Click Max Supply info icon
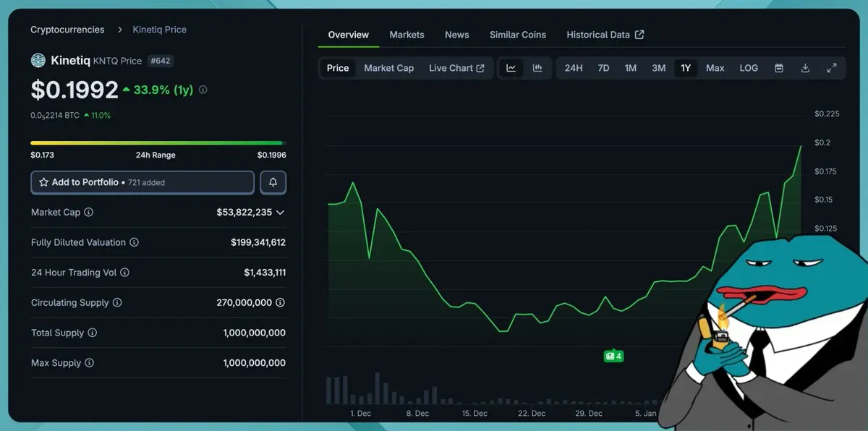Viewport: 868px width, 431px height. click(x=90, y=362)
